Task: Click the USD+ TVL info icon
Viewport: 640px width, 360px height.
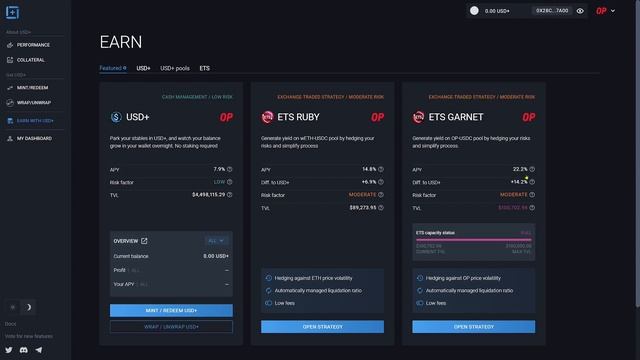Action: (230, 195)
